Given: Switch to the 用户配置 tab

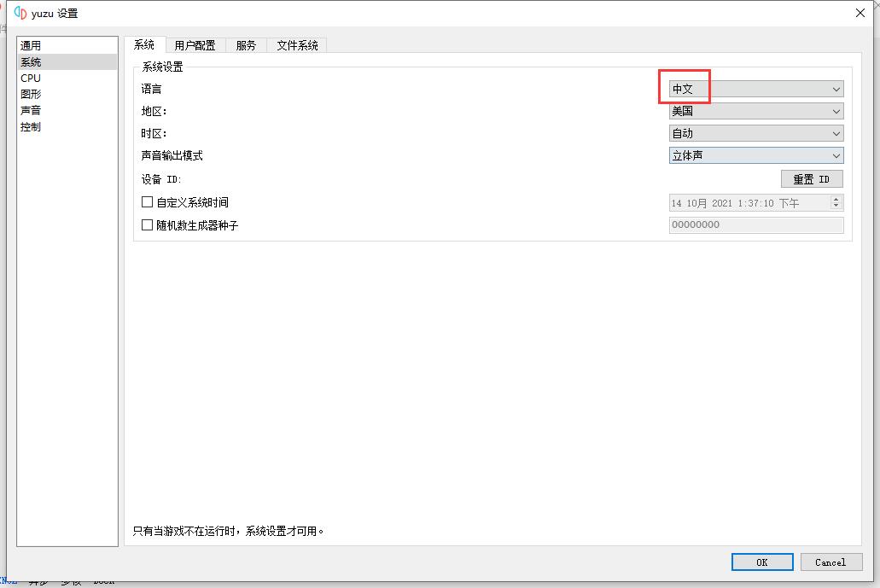Looking at the screenshot, I should [x=195, y=45].
